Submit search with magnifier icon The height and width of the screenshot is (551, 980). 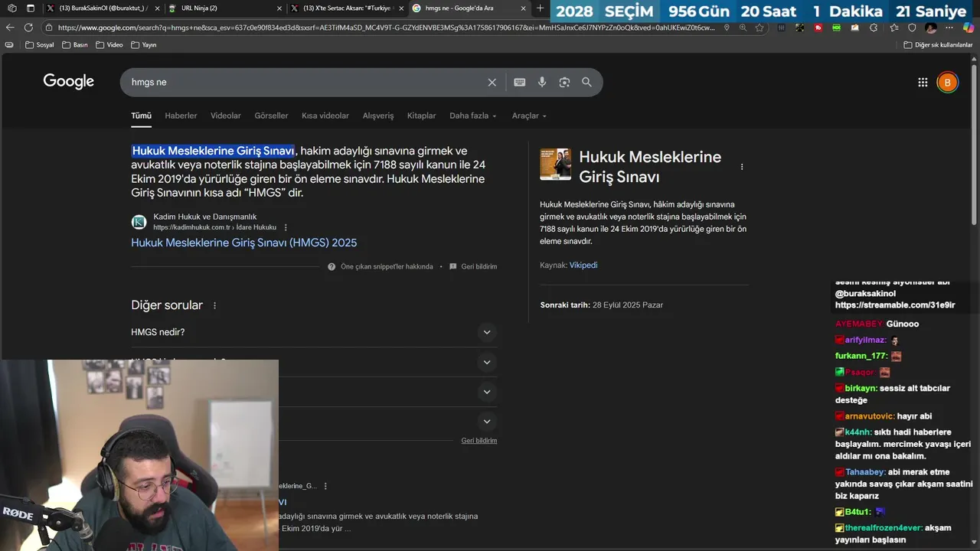pyautogui.click(x=586, y=83)
